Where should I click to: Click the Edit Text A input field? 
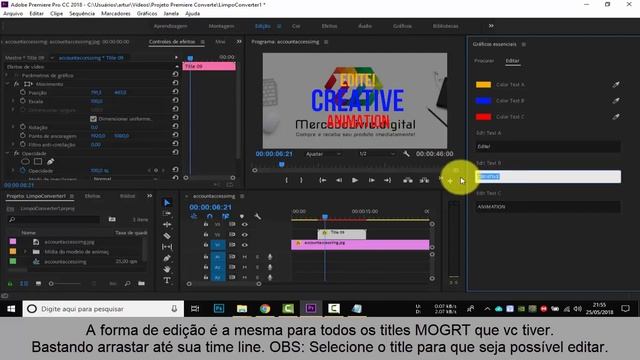(548, 146)
